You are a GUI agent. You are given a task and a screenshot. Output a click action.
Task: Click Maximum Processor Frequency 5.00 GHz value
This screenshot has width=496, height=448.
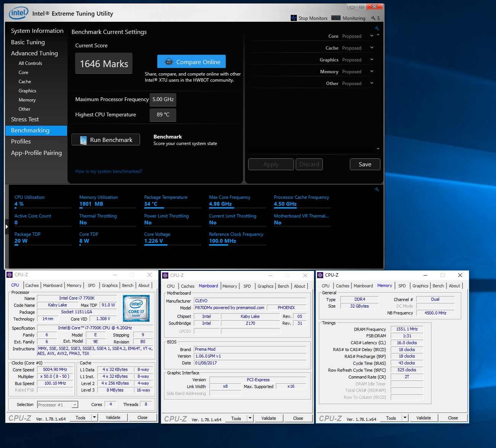pyautogui.click(x=163, y=100)
